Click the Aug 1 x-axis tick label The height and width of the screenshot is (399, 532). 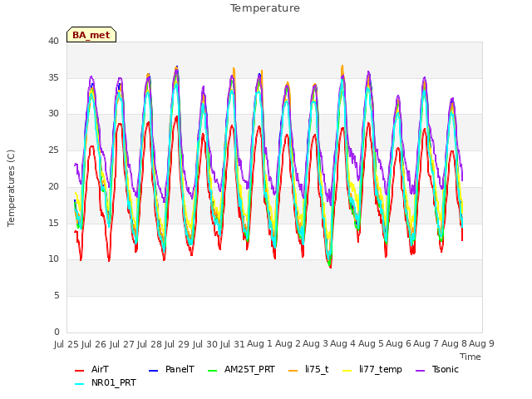259,343
